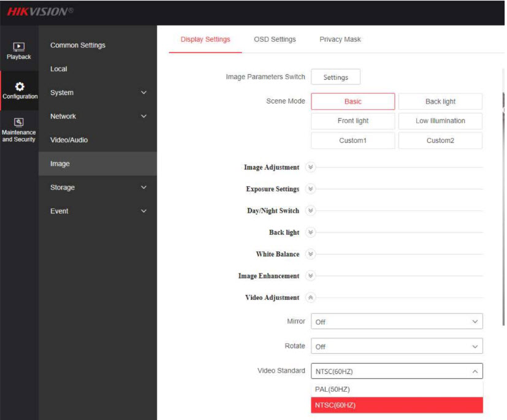Choose Custom1 scene mode

353,140
